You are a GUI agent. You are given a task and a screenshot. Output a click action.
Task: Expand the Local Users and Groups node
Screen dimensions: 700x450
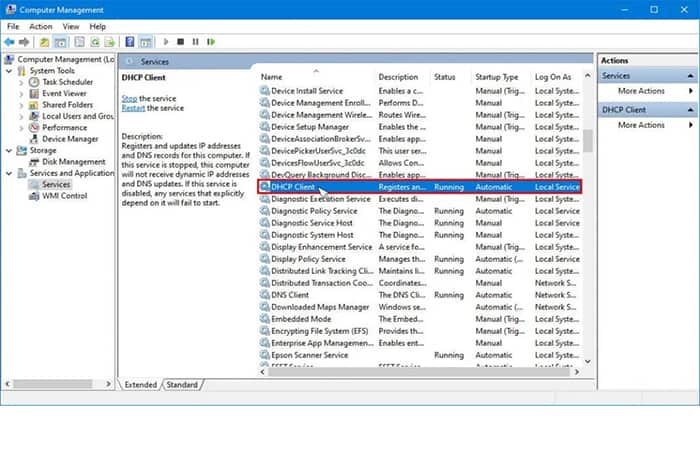[x=21, y=117]
